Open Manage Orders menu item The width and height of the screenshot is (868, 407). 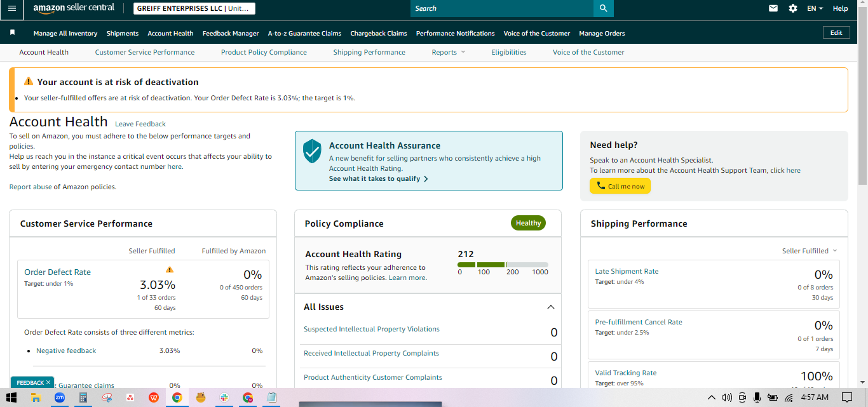coord(602,33)
